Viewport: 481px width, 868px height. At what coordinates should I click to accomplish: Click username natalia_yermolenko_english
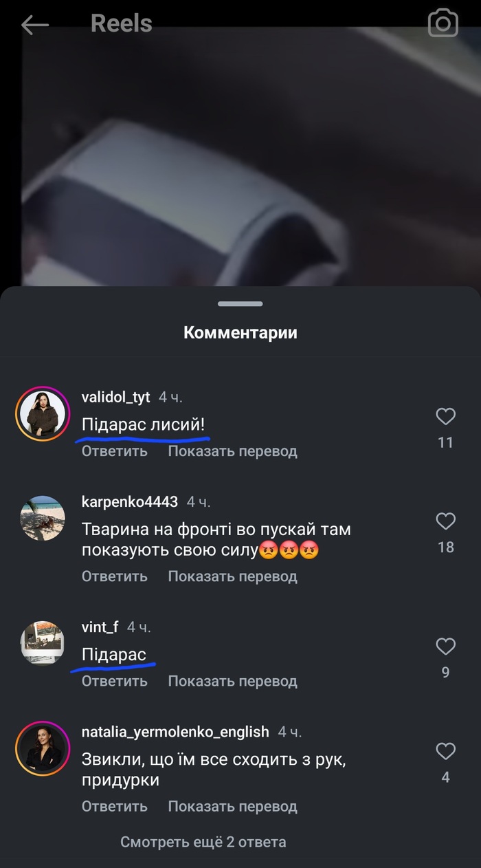coord(175,732)
